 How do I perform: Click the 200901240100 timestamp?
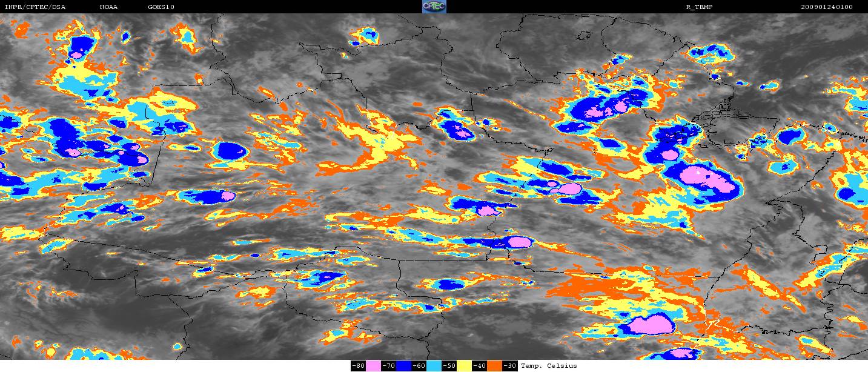click(827, 7)
